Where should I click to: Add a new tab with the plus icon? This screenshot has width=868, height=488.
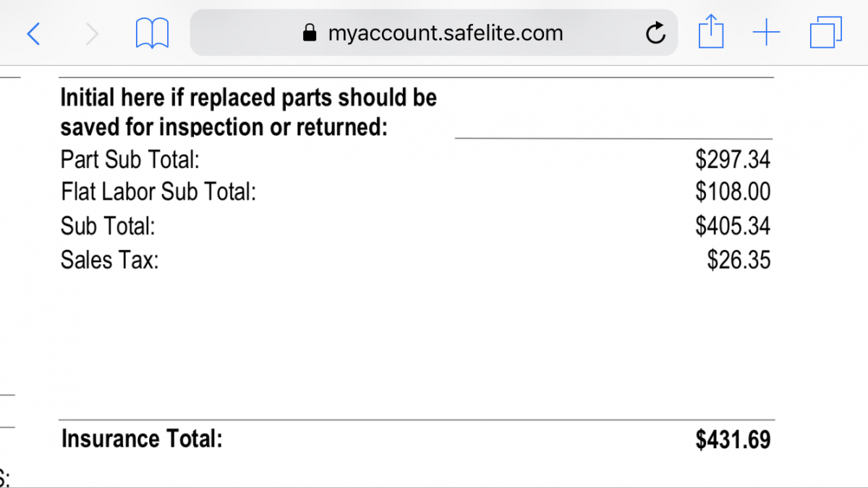tap(766, 33)
